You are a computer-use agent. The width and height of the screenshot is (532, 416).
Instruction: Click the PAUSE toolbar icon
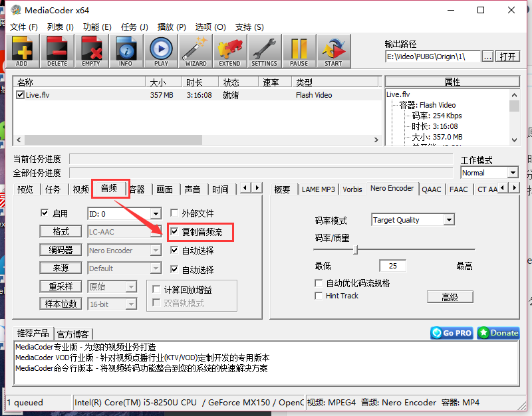pyautogui.click(x=299, y=51)
